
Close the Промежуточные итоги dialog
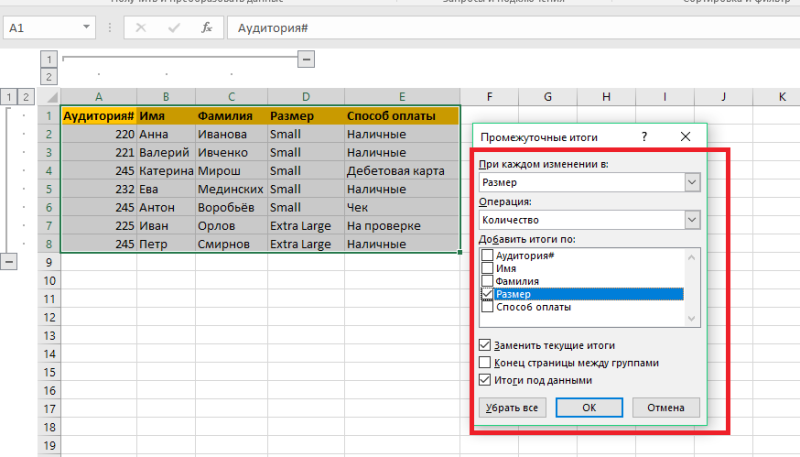click(685, 137)
